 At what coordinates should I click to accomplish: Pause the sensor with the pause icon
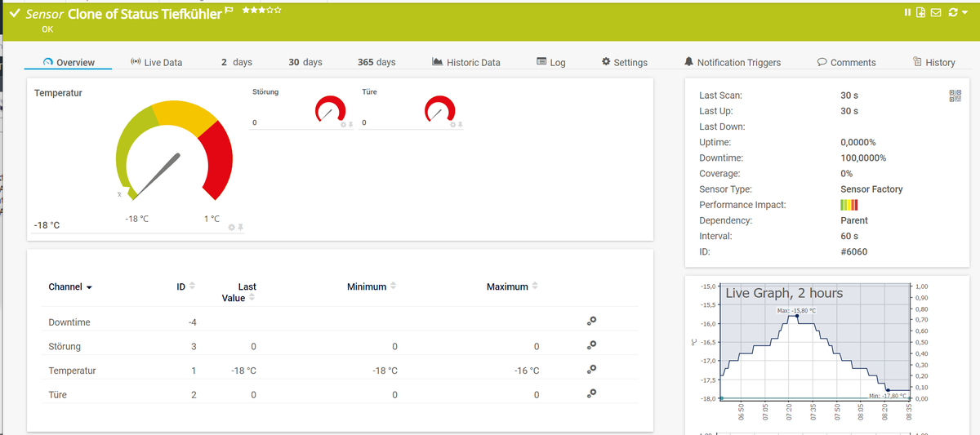[x=907, y=12]
